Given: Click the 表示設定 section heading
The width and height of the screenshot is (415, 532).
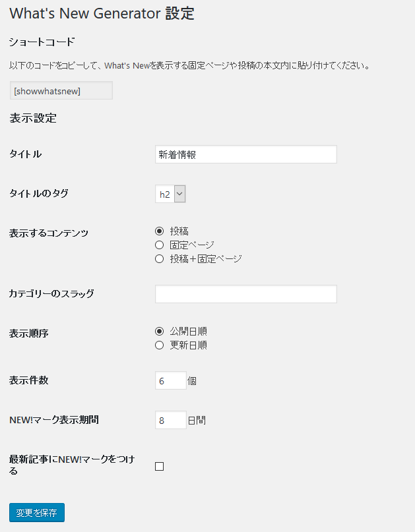Looking at the screenshot, I should pos(33,119).
